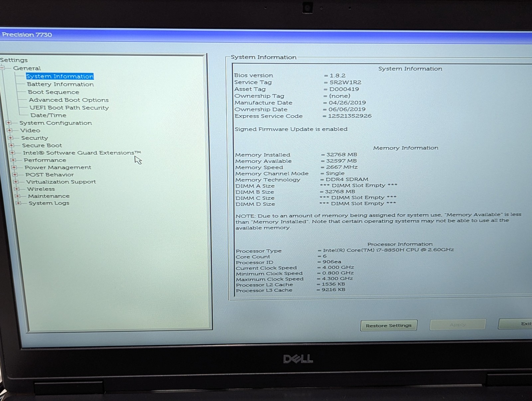The height and width of the screenshot is (401, 532).
Task: Open Boot Sequence settings
Action: (54, 92)
